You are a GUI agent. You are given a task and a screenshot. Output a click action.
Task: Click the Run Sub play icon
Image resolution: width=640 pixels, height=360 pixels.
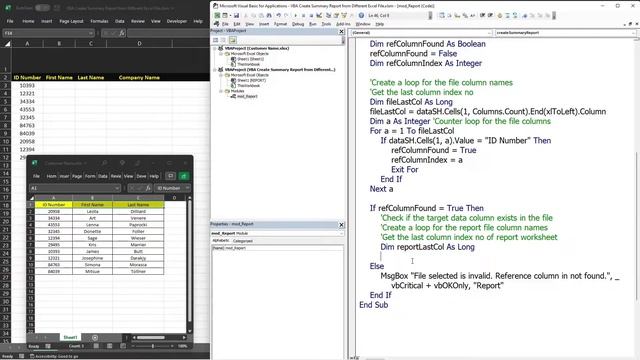click(x=296, y=16)
